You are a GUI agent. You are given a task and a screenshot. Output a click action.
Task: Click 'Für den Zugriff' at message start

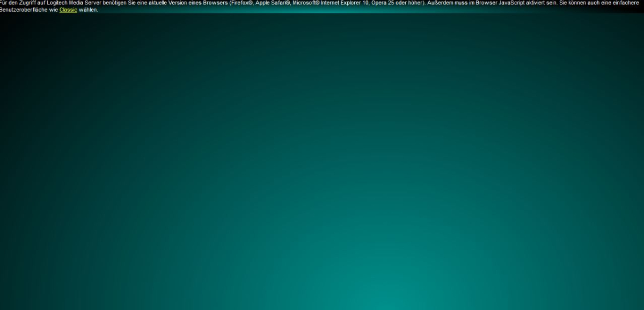[19, 3]
